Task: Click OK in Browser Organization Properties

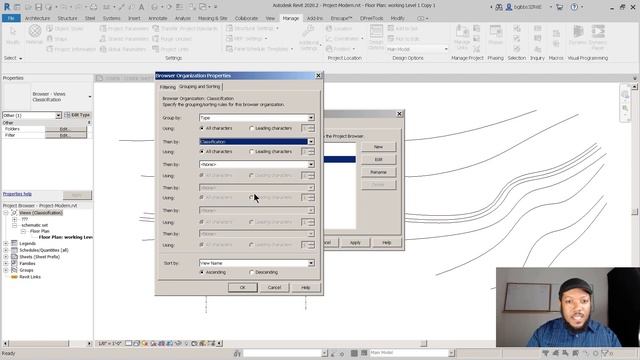Action: tap(242, 287)
